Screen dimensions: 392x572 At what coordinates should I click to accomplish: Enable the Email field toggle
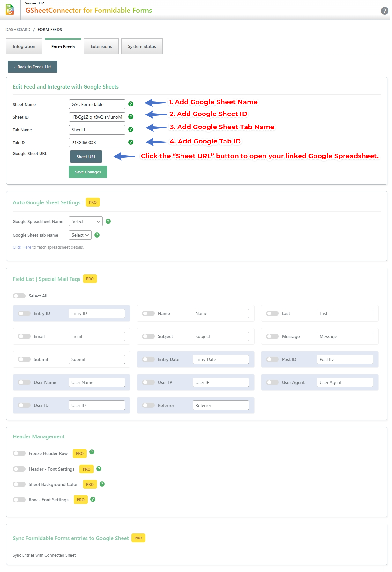[x=24, y=336]
